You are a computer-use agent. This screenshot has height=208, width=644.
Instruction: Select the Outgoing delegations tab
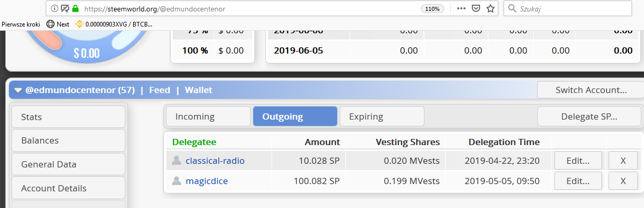[295, 116]
